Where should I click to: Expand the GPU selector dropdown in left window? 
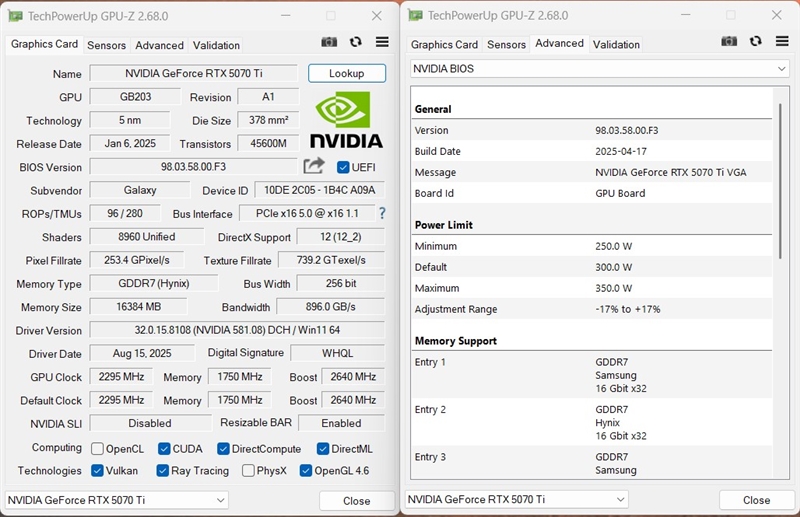(x=117, y=500)
